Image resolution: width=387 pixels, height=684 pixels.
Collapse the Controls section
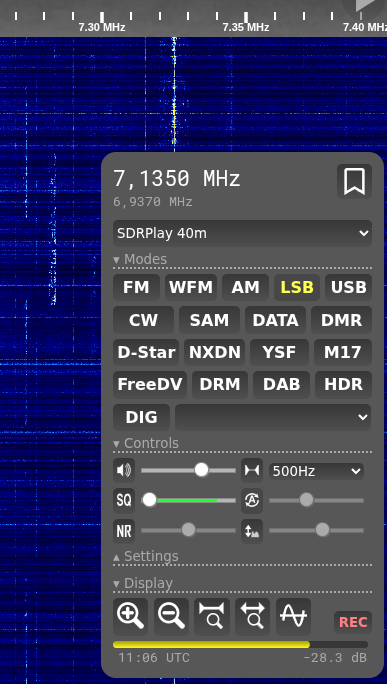146,444
